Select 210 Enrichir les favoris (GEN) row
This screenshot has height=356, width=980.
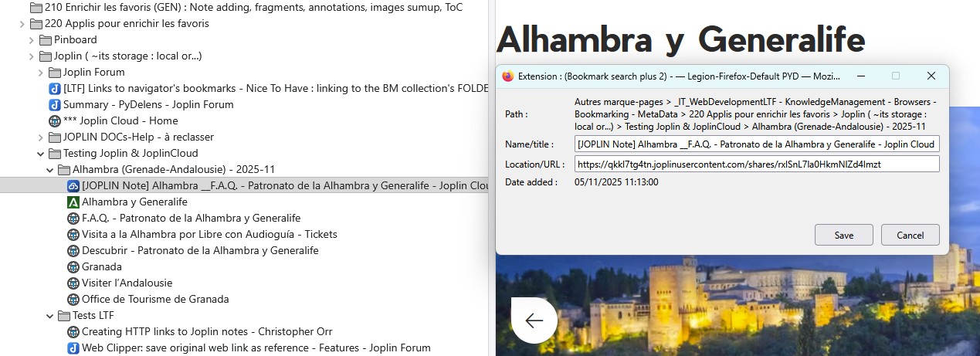pyautogui.click(x=244, y=7)
